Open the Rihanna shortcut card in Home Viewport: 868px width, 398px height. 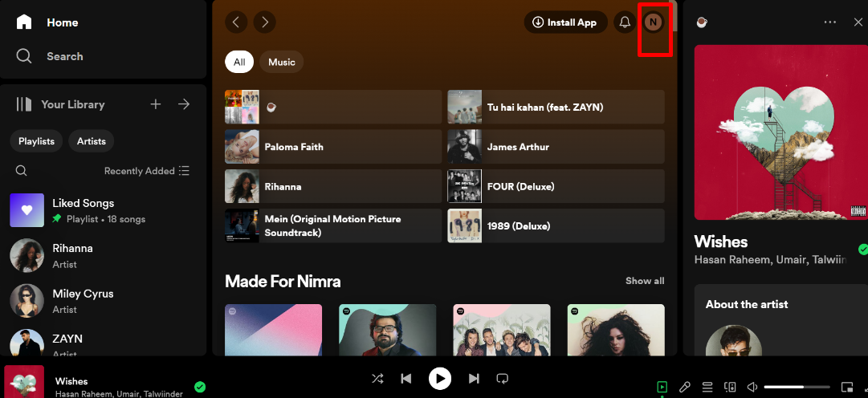pos(333,186)
